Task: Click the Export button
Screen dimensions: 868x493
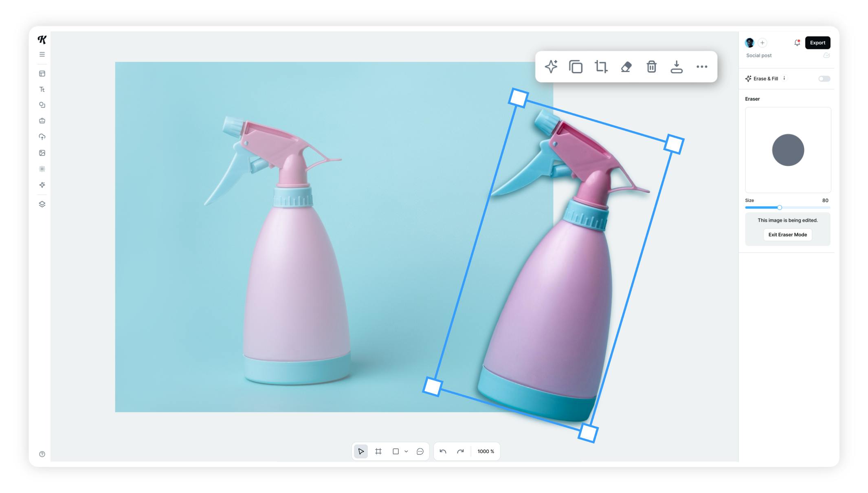Action: pyautogui.click(x=817, y=42)
